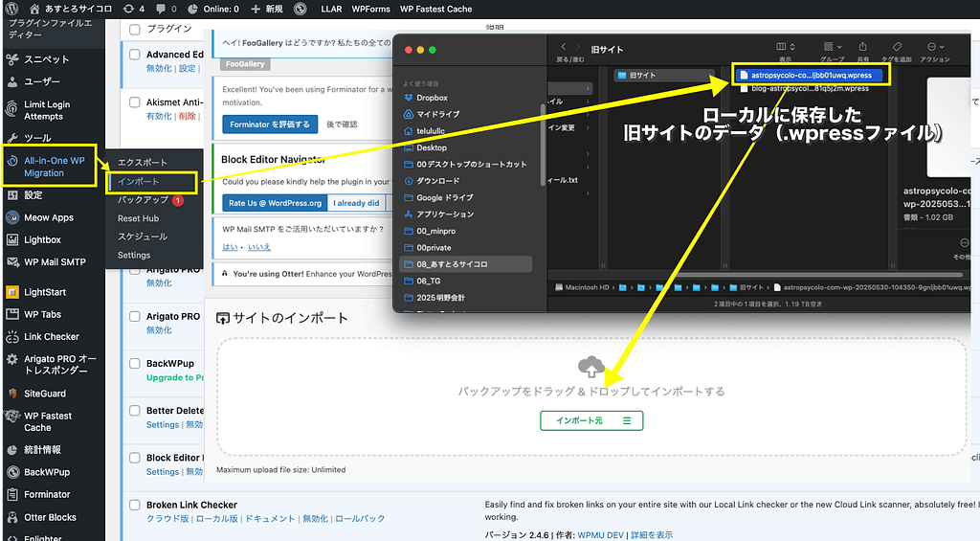Click the Finder add tags icon
The image size is (980, 541).
897,47
